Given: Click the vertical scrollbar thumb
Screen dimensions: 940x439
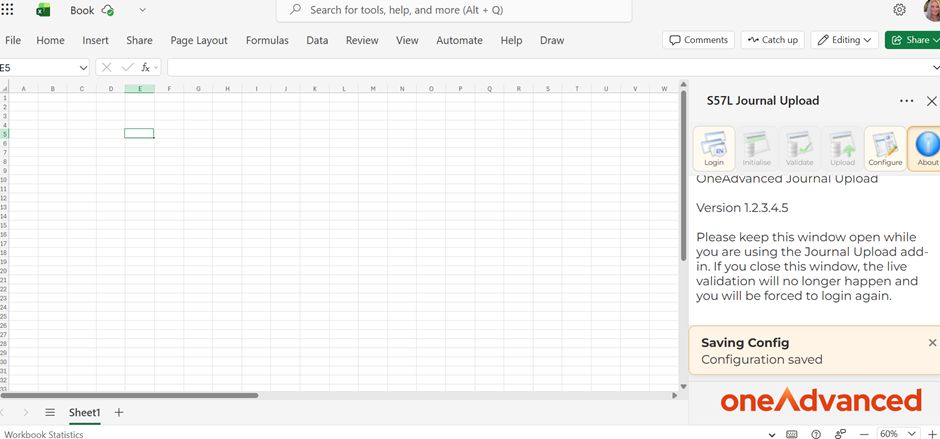Looking at the screenshot, I should click(683, 175).
